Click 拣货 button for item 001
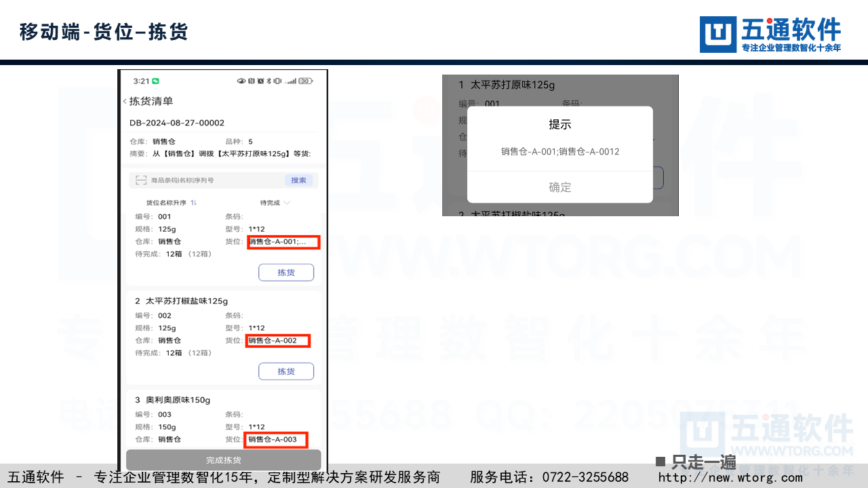 coord(286,272)
